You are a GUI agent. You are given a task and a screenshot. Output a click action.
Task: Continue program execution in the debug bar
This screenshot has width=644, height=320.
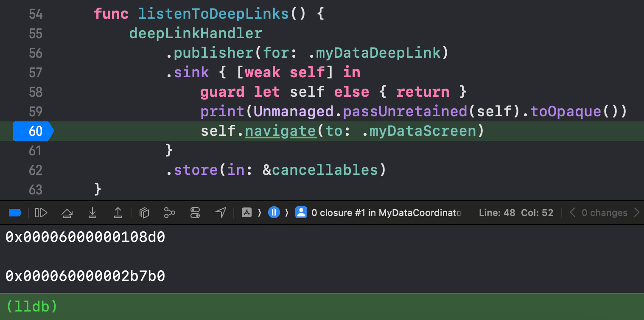coord(41,213)
